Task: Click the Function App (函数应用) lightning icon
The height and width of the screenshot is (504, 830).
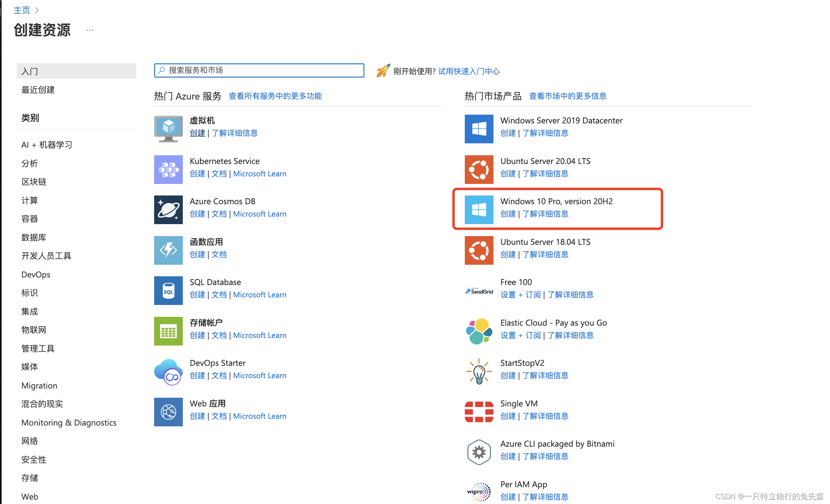Action: click(168, 250)
